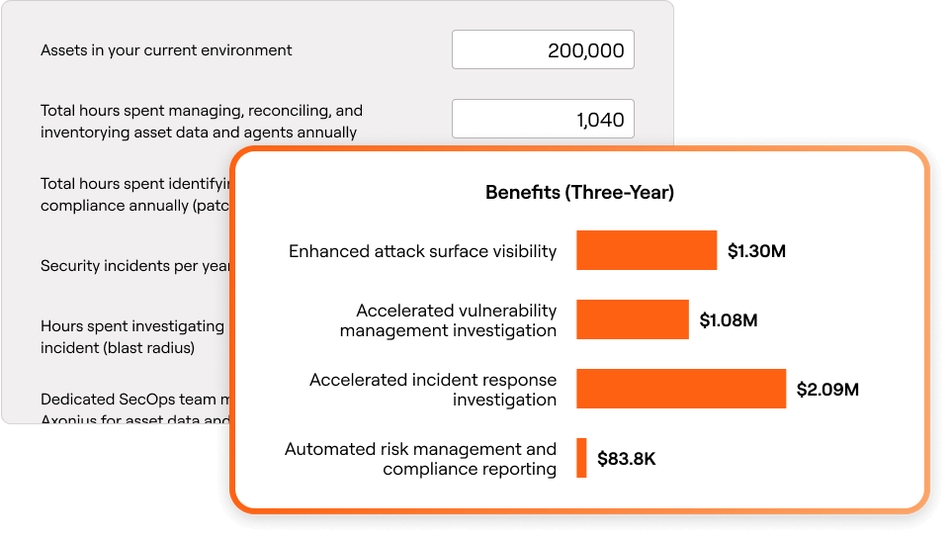Click the $1.30M value label
The height and width of the screenshot is (538, 950).
tap(757, 251)
